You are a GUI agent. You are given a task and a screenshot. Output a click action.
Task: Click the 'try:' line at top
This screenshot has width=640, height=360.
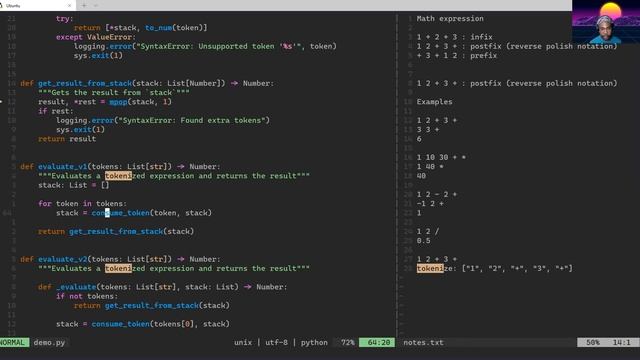[64, 18]
